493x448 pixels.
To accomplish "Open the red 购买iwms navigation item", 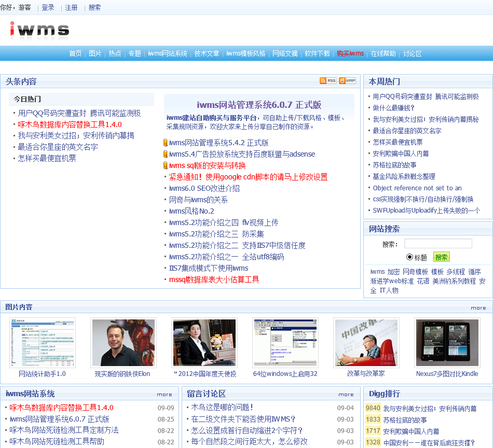I will point(350,54).
